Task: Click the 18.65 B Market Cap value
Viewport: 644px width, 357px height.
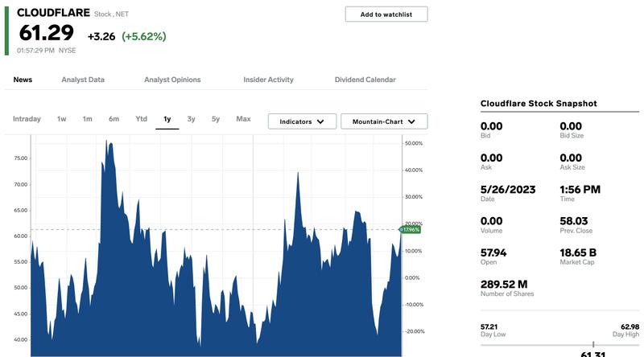Action: click(x=578, y=252)
